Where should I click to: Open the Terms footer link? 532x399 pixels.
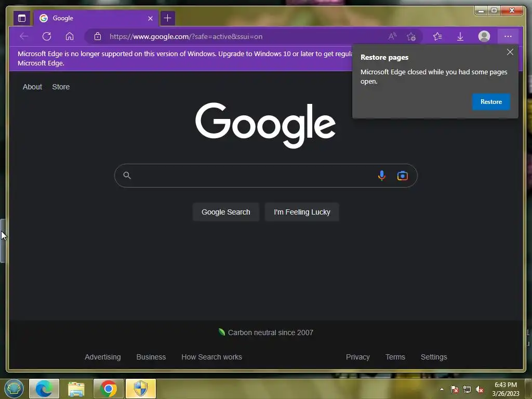[x=395, y=357]
